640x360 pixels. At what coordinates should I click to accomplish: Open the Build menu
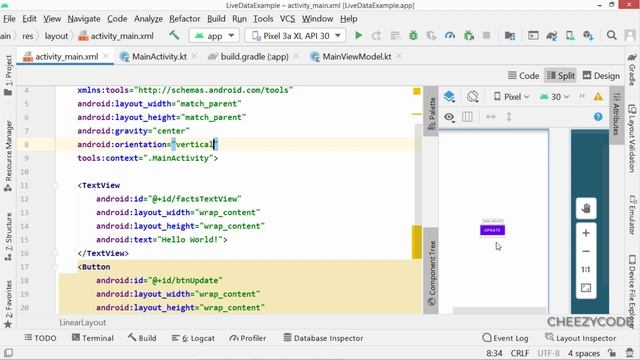coord(216,19)
